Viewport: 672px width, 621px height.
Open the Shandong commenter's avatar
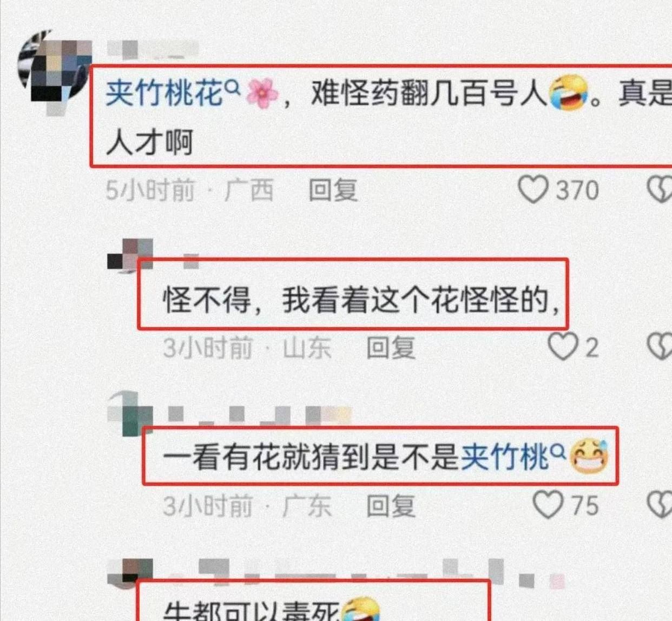click(130, 254)
